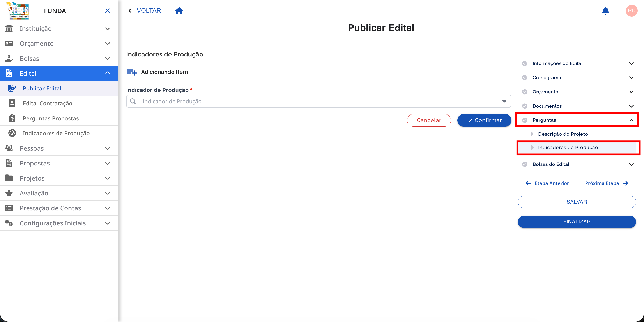
Task: Expand Bolsas do Edital step chevron
Action: [631, 164]
